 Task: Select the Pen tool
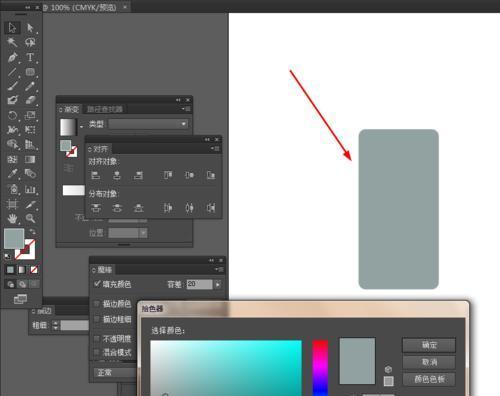tap(12, 57)
